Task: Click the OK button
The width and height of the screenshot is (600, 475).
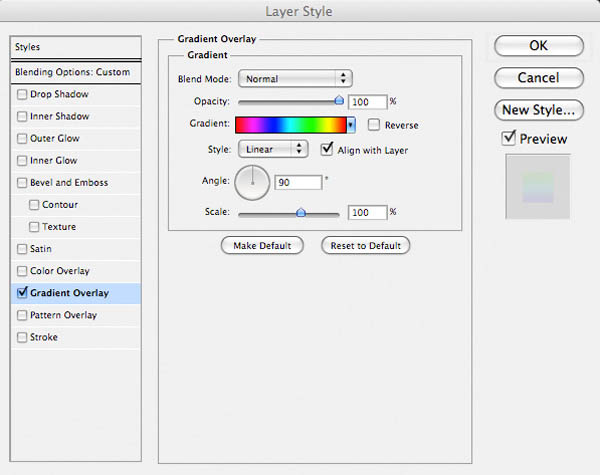Action: 539,46
